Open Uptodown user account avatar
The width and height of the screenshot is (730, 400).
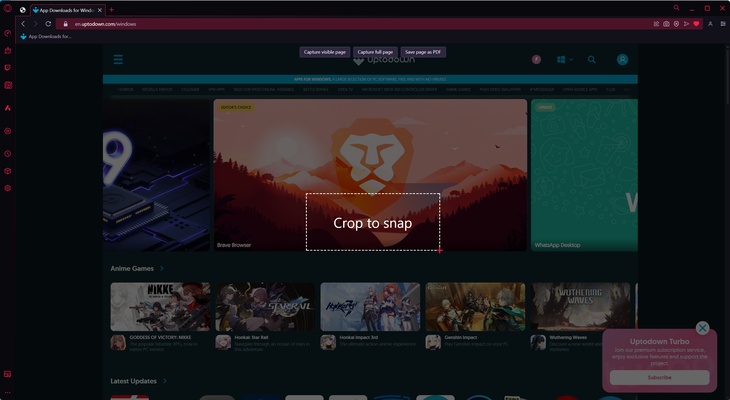[622, 60]
